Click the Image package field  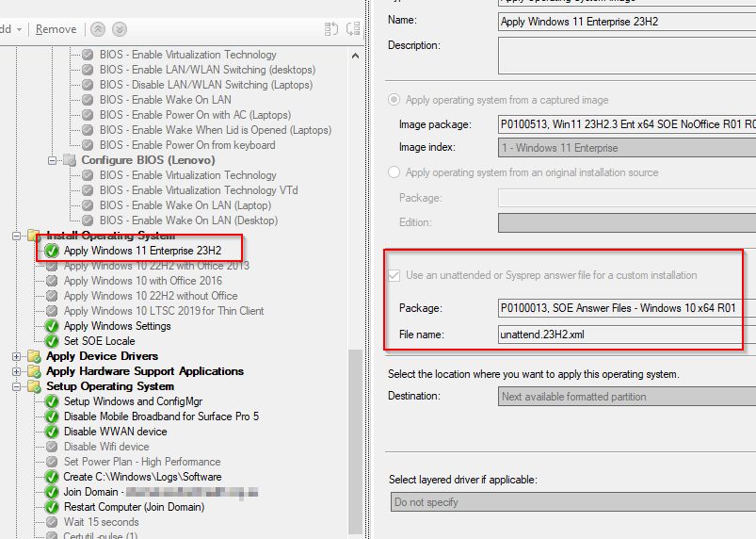627,124
